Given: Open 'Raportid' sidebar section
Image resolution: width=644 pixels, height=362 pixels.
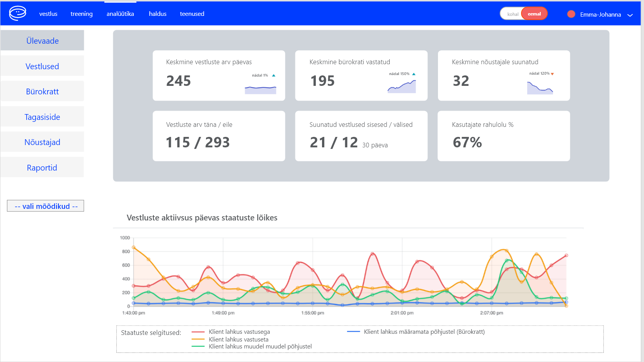Looking at the screenshot, I should 42,167.
